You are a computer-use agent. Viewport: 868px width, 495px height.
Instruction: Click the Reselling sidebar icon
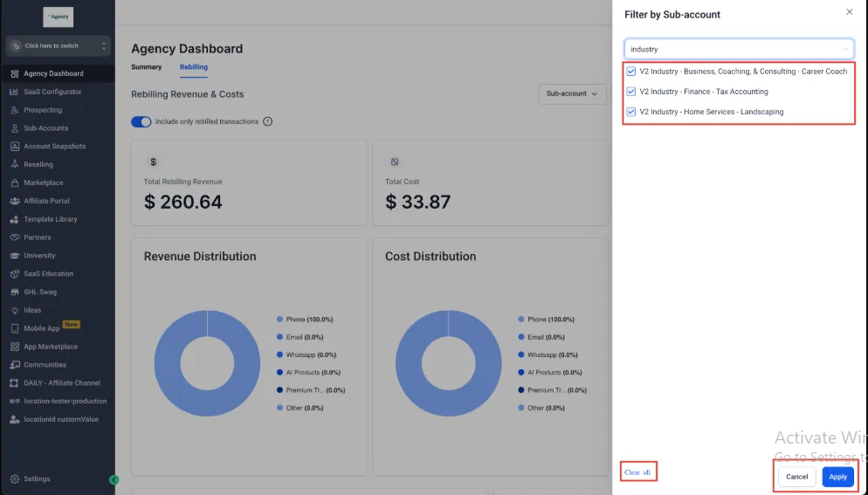pos(14,164)
